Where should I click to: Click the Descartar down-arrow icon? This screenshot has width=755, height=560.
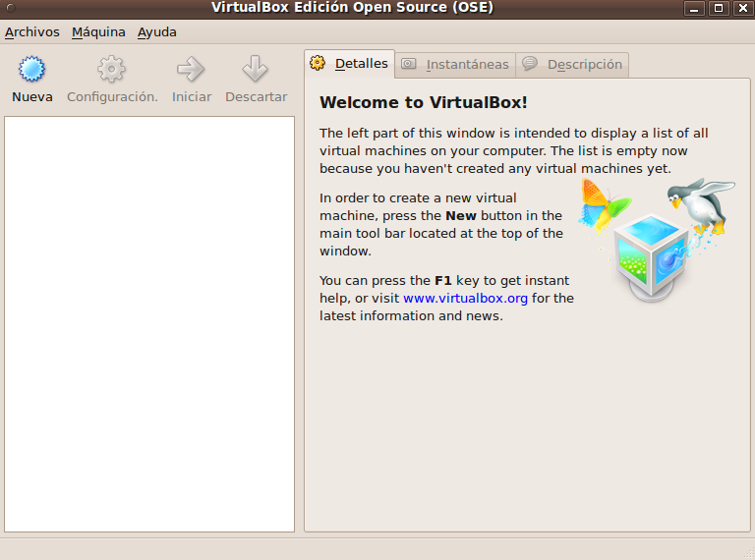click(256, 69)
